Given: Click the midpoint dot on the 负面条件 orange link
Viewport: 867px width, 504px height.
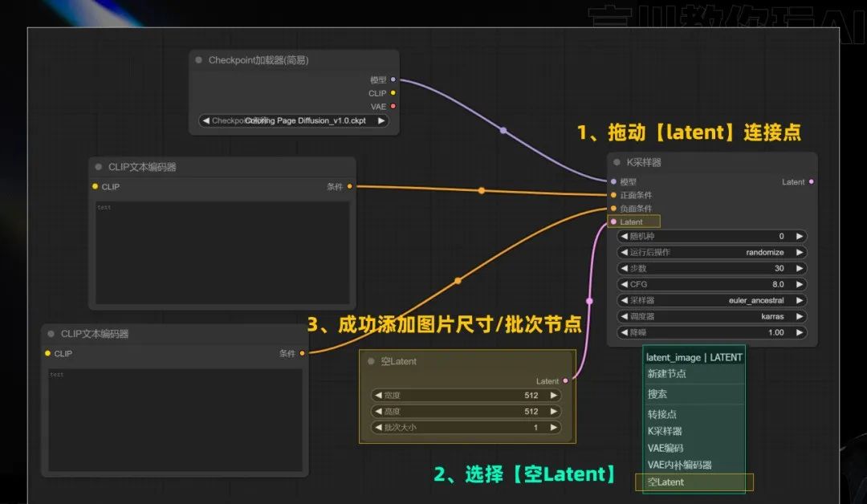Looking at the screenshot, I should tap(458, 281).
